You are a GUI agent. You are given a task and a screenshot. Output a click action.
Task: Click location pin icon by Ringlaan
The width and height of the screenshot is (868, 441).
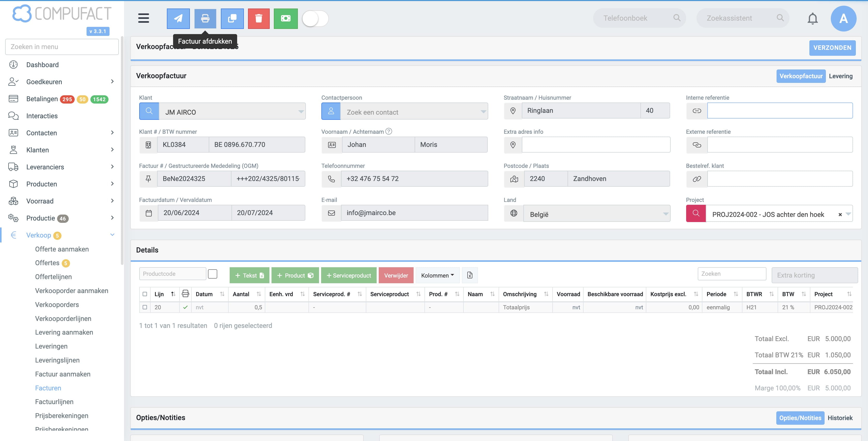[x=513, y=111]
